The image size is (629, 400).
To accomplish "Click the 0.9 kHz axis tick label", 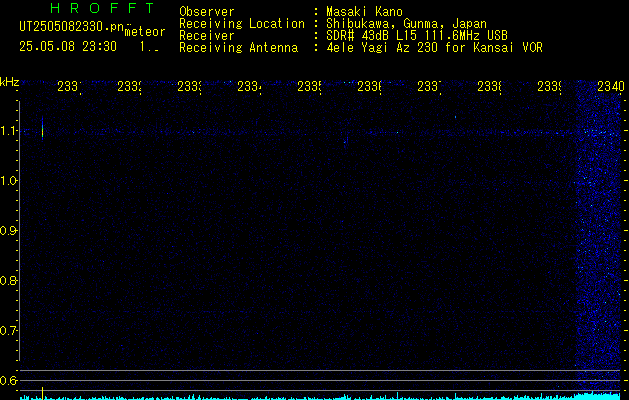I will (x=8, y=231).
